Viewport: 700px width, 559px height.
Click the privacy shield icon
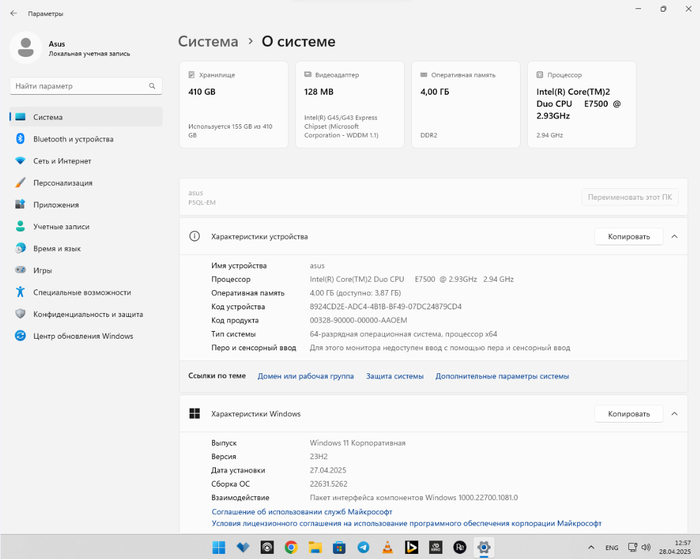(x=20, y=313)
